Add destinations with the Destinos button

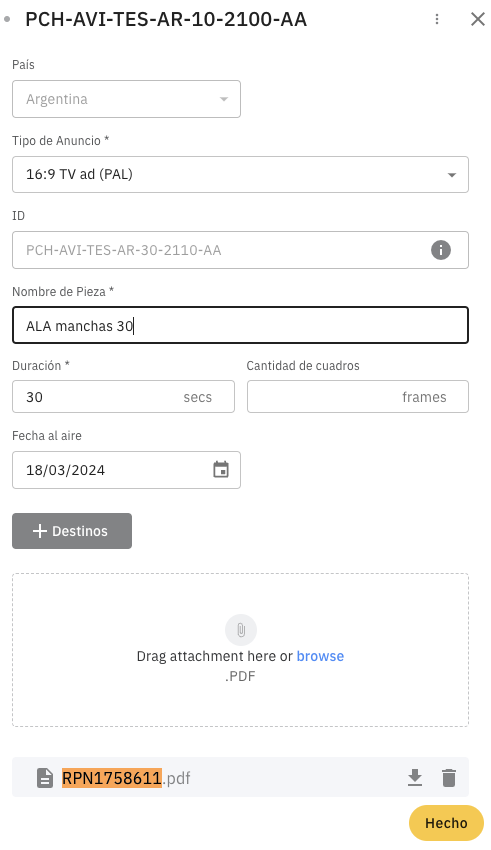[72, 531]
